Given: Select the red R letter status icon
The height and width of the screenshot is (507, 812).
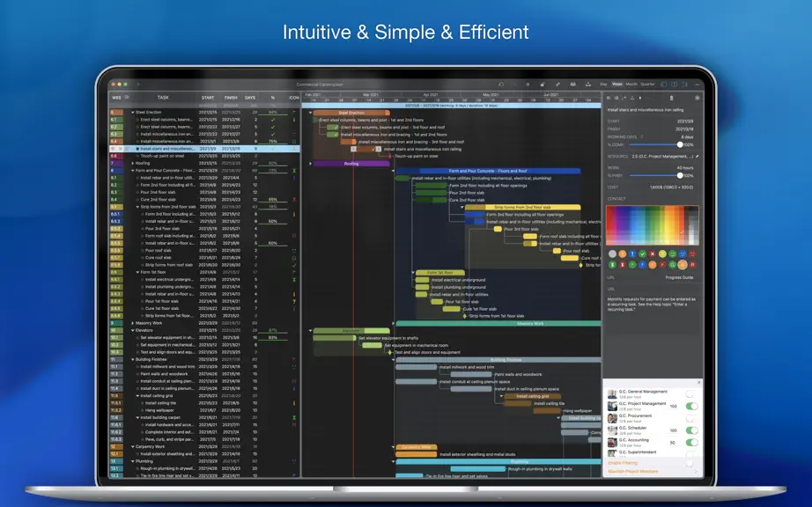Looking at the screenshot, I should pyautogui.click(x=692, y=265).
